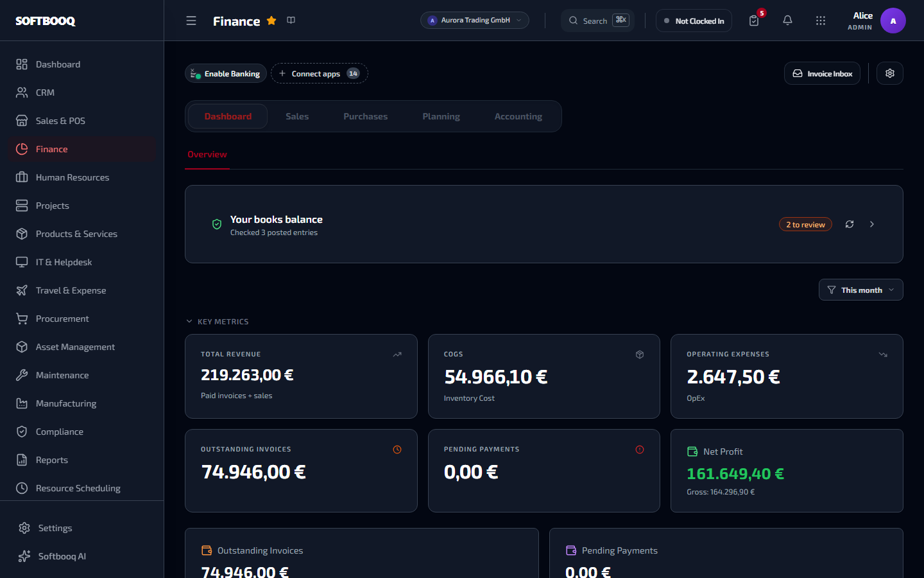
Task: Switch to the Purchases tab
Action: coord(366,116)
